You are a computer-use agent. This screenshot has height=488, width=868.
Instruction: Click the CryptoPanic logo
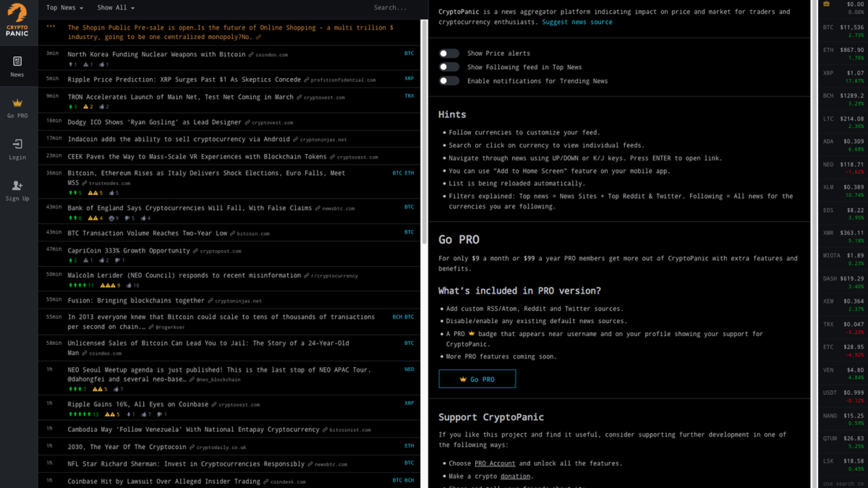17,20
